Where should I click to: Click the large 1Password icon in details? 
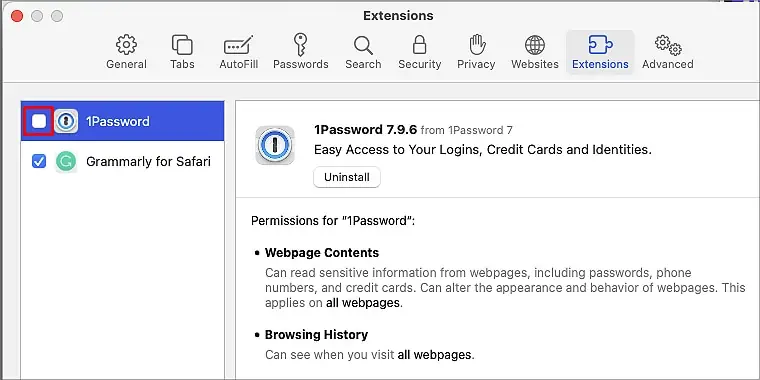pos(275,145)
